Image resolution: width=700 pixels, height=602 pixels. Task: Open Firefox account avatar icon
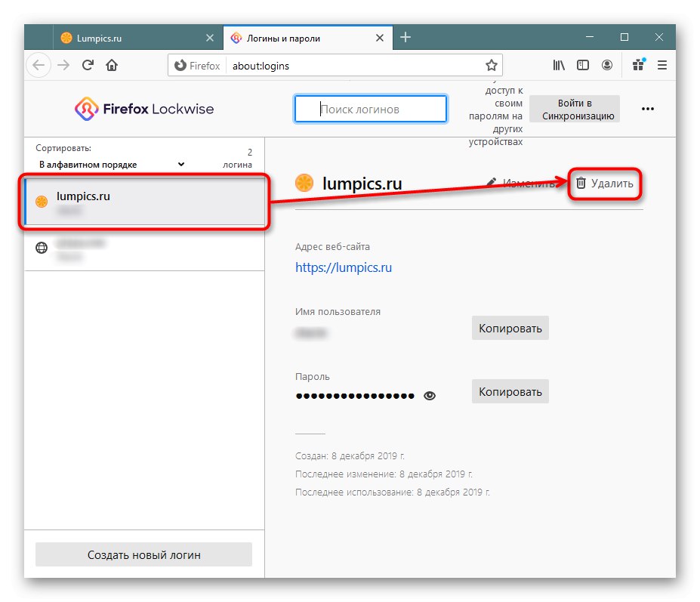tap(606, 65)
